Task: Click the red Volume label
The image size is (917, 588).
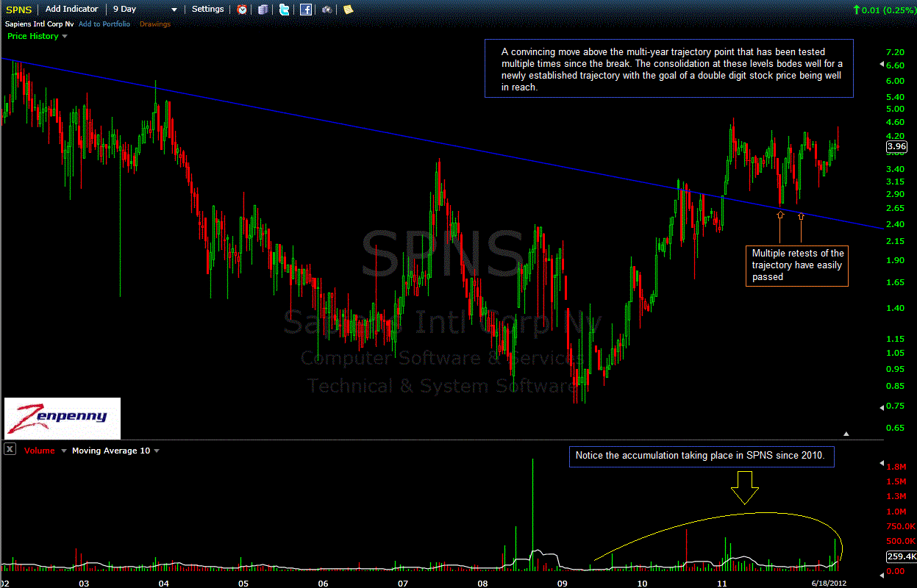Action: click(x=40, y=451)
